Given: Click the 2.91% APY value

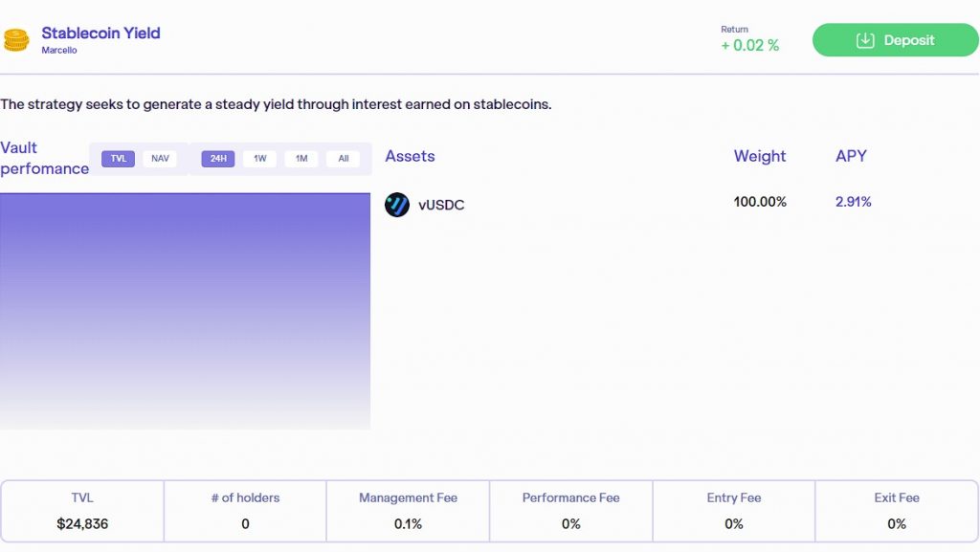Looking at the screenshot, I should point(853,202).
